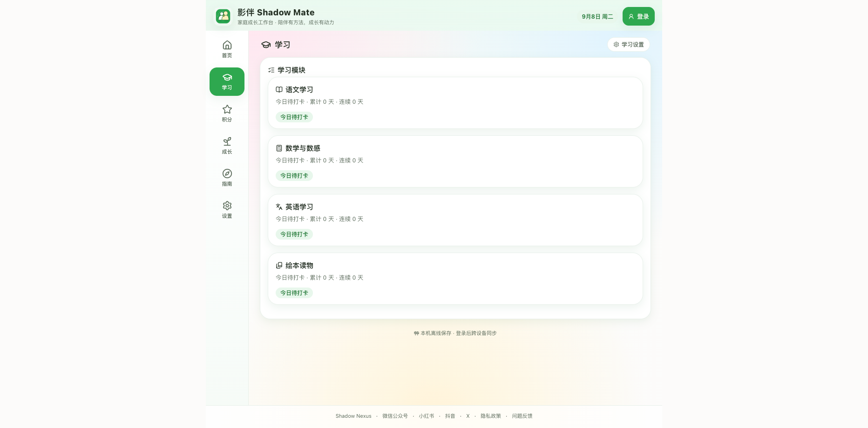The height and width of the screenshot is (428, 868).
Task: Check in via 语文学习 今日待打卡 badge
Action: [294, 117]
